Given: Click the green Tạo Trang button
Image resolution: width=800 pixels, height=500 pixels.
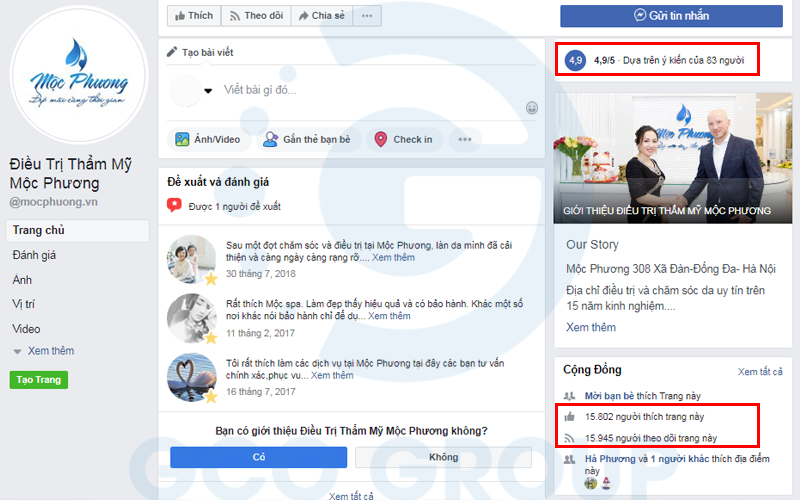Looking at the screenshot, I should pos(38,380).
